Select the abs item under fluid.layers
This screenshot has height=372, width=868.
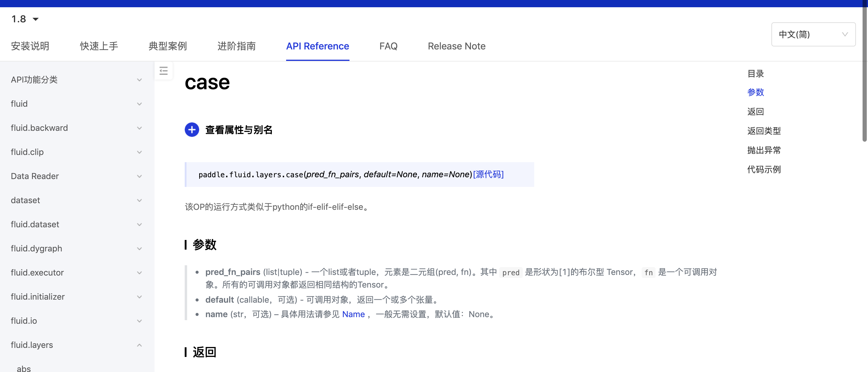tap(24, 368)
